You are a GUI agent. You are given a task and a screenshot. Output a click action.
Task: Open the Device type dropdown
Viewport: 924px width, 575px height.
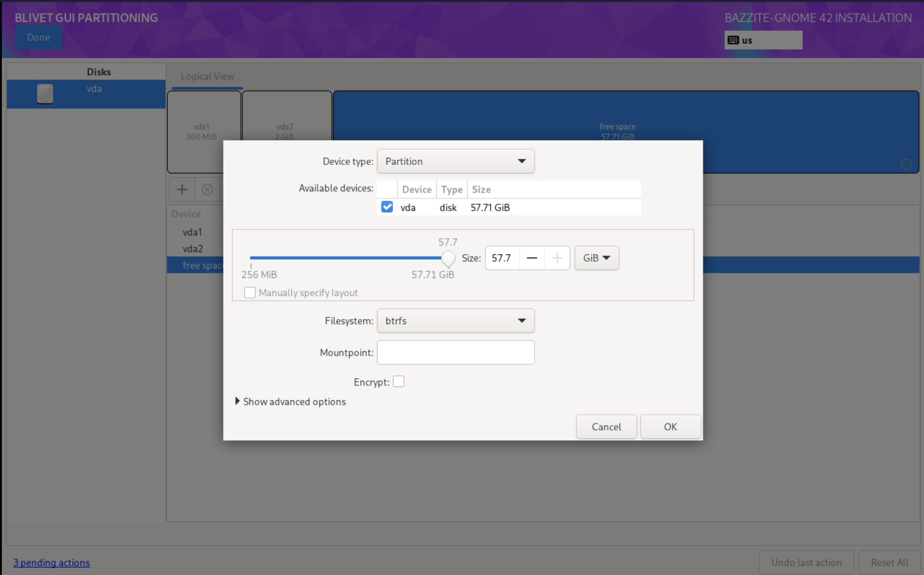[455, 161]
